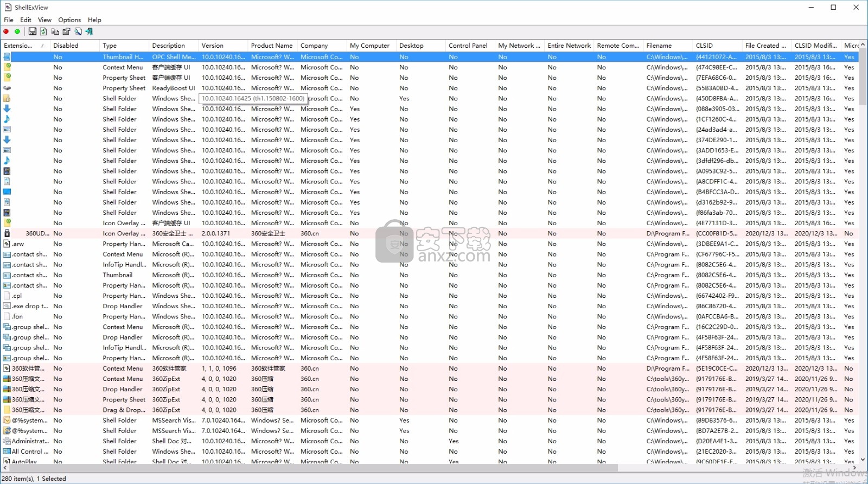
Task: Click icon of All Control Shell Folder row
Action: click(x=7, y=451)
